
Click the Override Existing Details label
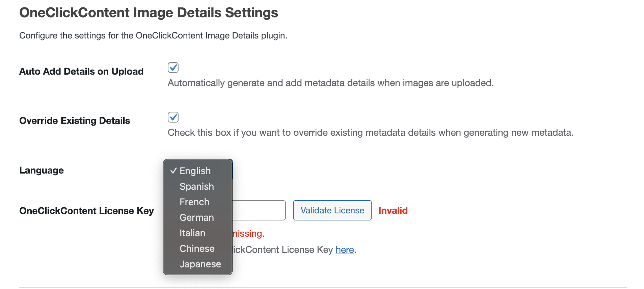75,121
